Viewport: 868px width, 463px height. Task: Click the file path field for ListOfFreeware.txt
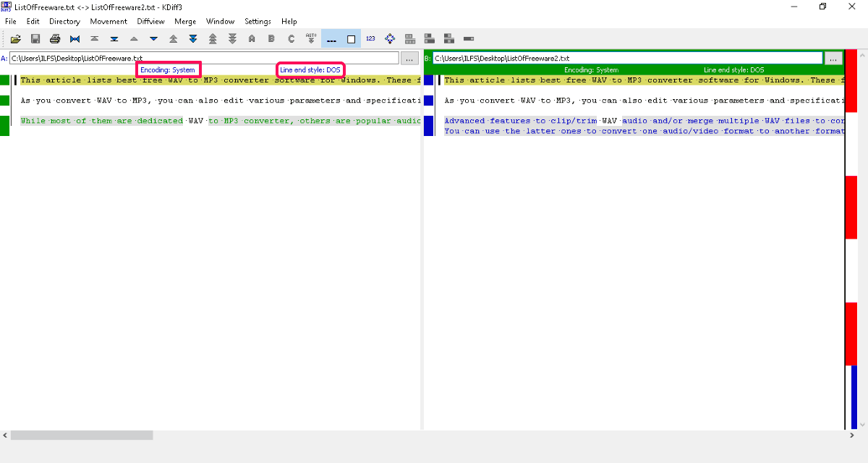(x=204, y=58)
